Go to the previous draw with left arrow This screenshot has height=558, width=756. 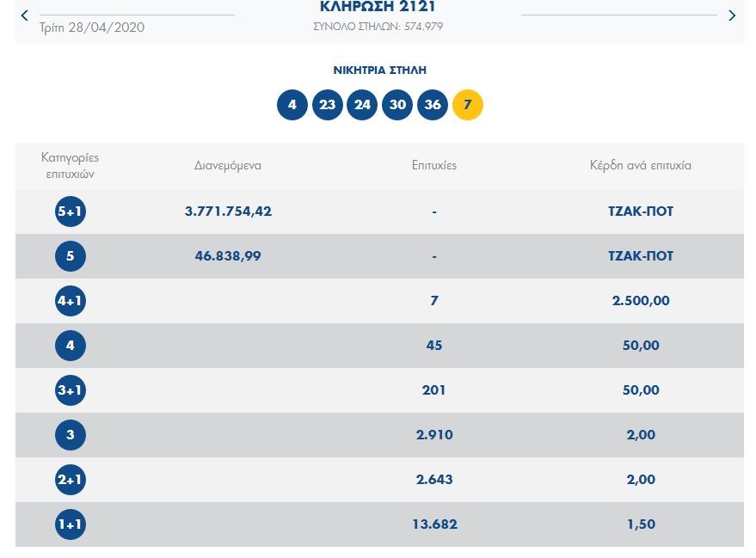click(24, 15)
